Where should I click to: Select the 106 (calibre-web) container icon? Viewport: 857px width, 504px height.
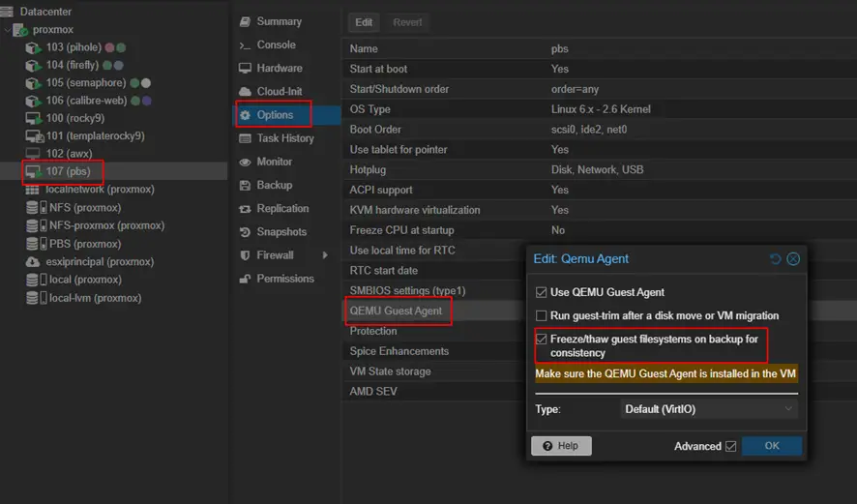[33, 102]
